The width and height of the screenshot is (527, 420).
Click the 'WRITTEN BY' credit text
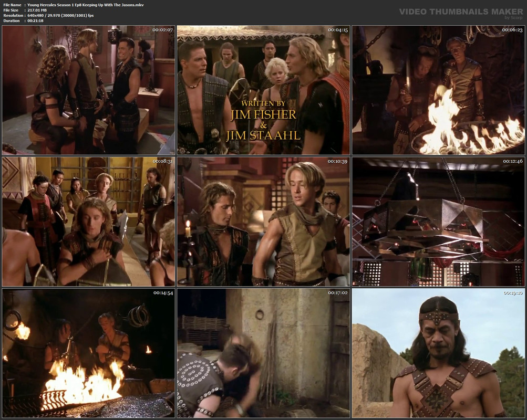point(263,103)
